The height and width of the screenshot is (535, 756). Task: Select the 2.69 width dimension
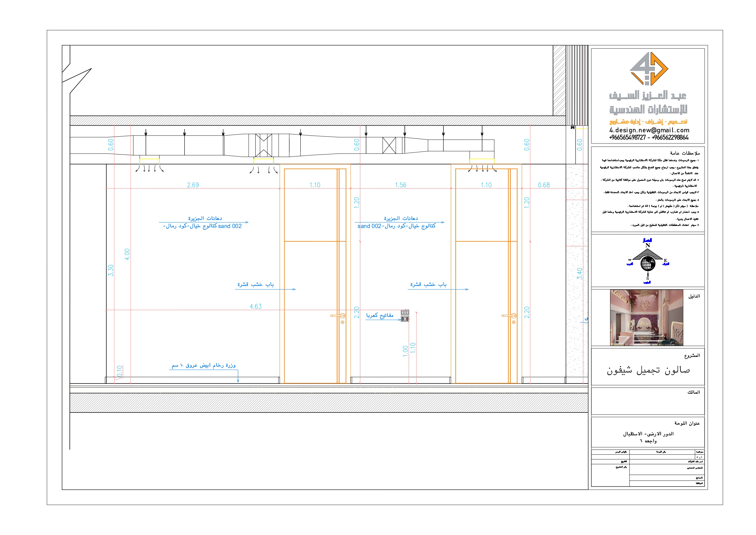pyautogui.click(x=193, y=185)
